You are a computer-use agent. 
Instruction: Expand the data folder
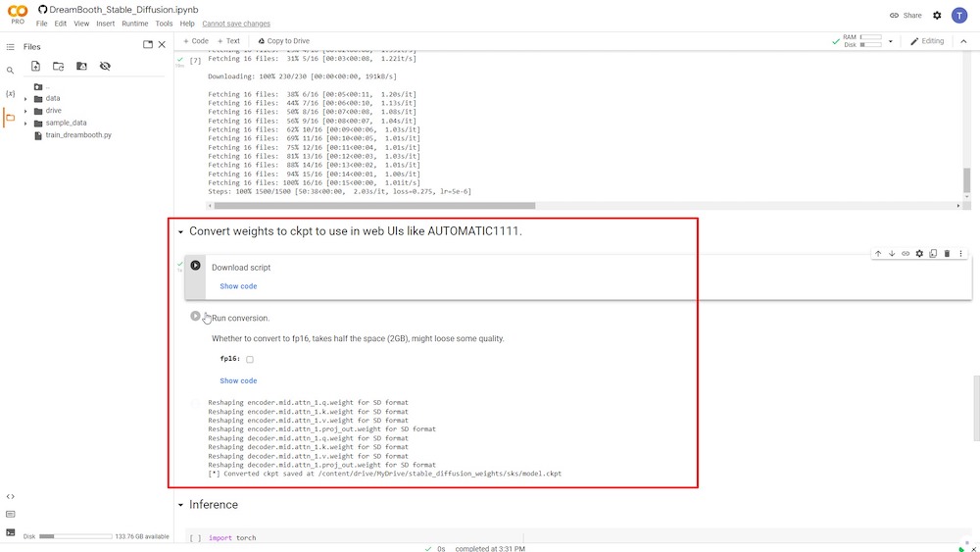point(25,99)
